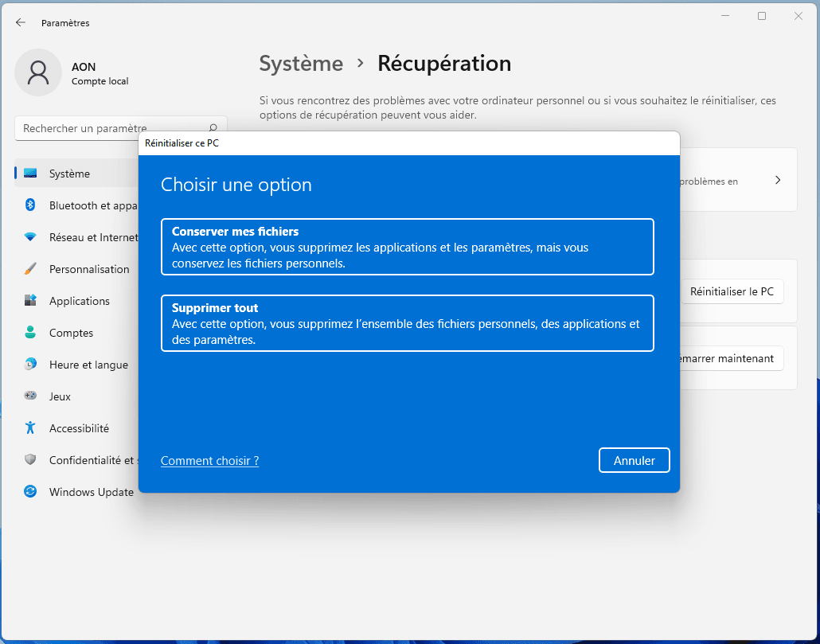The image size is (820, 644).
Task: Choose the Supprimer tout option
Action: click(x=408, y=323)
